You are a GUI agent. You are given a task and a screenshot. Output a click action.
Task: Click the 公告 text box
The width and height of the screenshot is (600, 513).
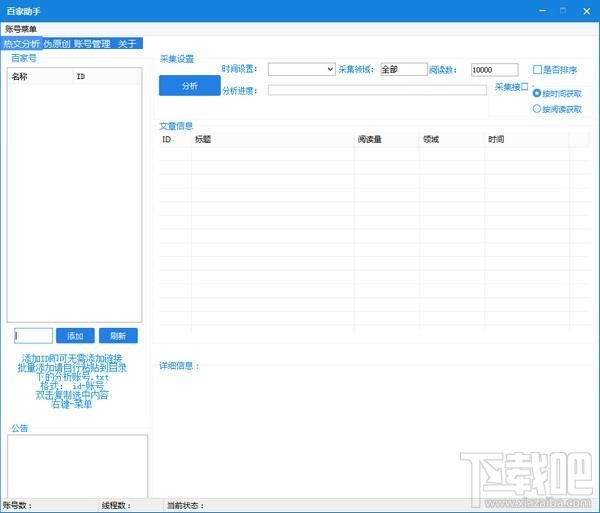pyautogui.click(x=77, y=466)
